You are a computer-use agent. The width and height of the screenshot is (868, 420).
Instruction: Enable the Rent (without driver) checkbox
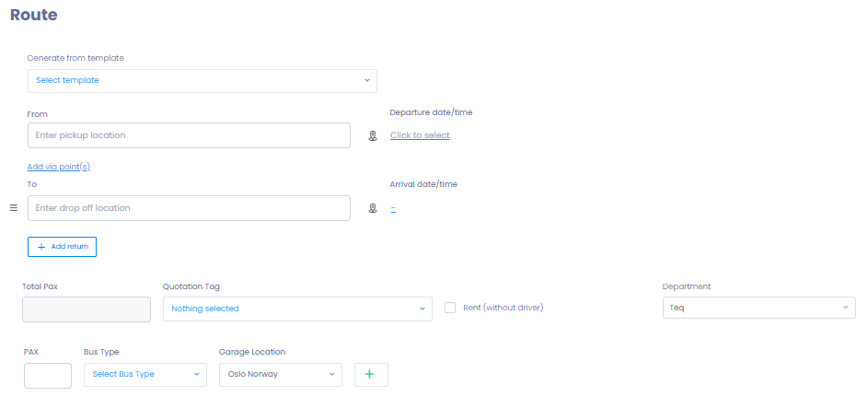(450, 308)
